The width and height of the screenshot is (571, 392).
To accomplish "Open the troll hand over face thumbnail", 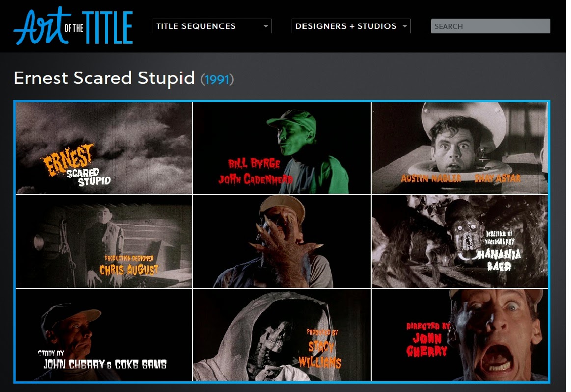I will [x=281, y=241].
